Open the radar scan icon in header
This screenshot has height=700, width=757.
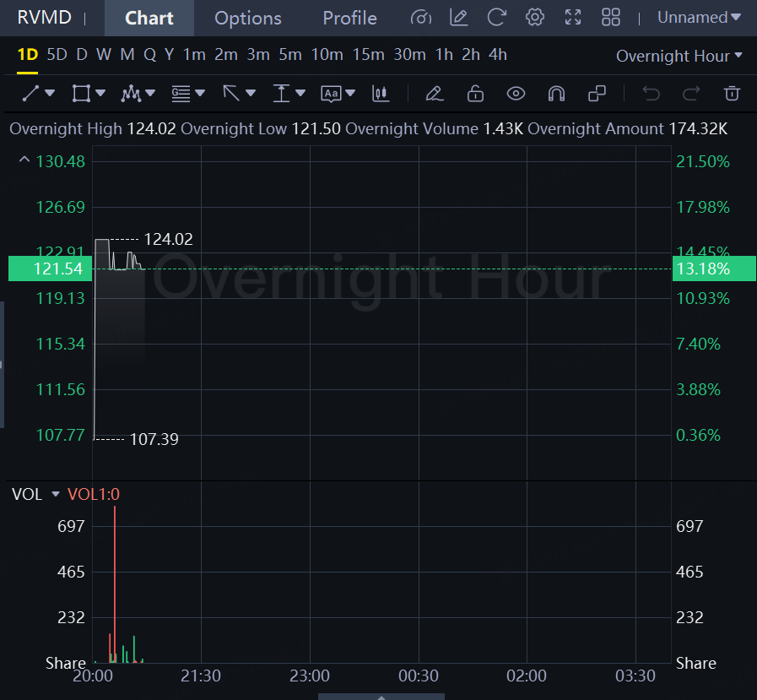[x=420, y=18]
